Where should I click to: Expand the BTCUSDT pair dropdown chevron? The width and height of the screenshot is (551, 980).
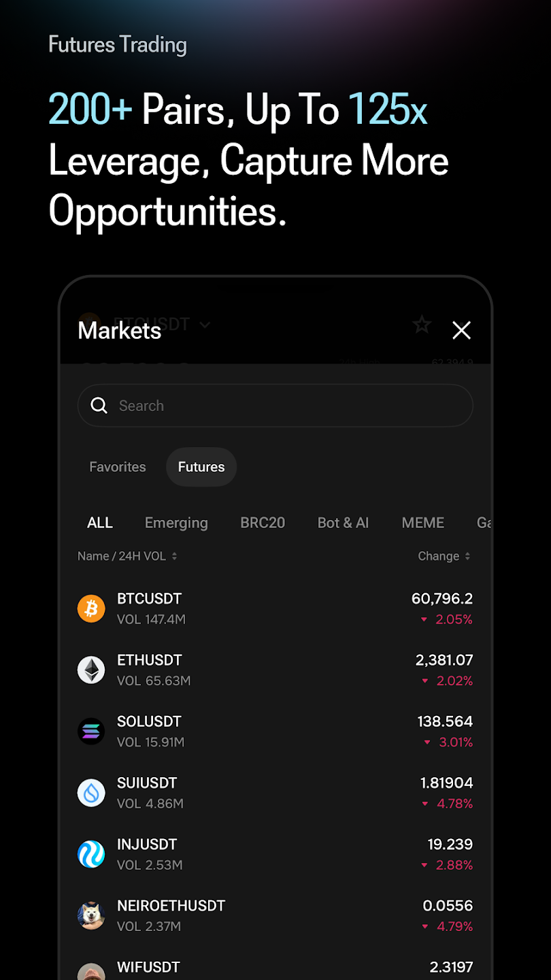tap(205, 325)
